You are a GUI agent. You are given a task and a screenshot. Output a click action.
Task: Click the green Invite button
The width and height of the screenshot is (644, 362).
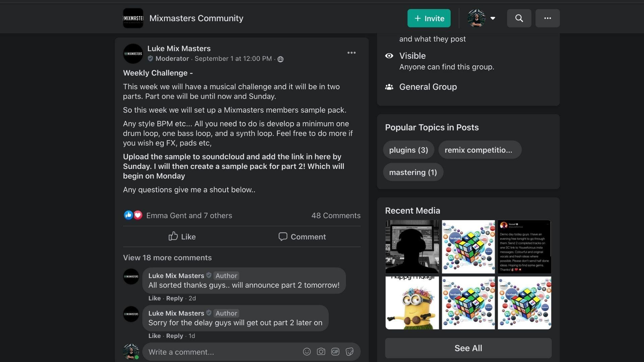[x=429, y=18]
